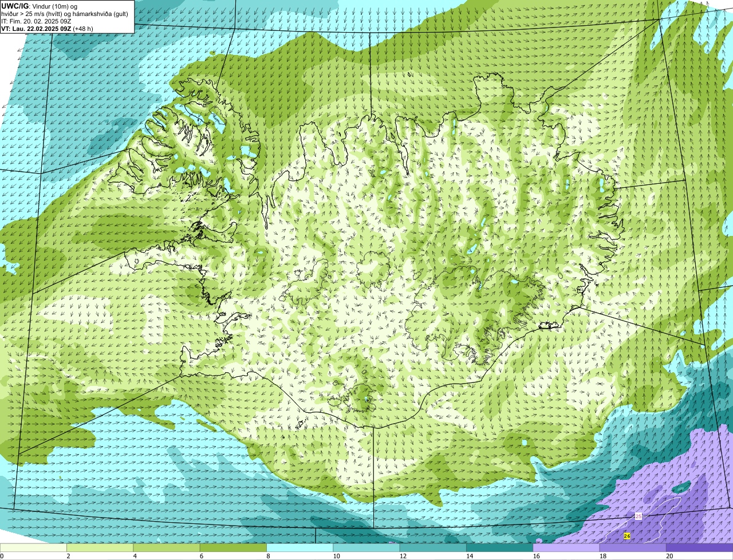The height and width of the screenshot is (560, 733).
Task: Click the "UWC/IG" bold title text
Action: pyautogui.click(x=15, y=6)
